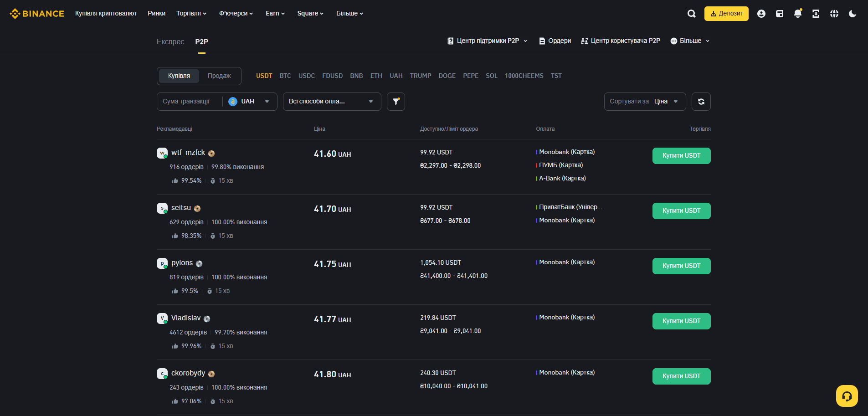Buy USDT from pylons
The width and height of the screenshot is (868, 416).
[x=681, y=266]
